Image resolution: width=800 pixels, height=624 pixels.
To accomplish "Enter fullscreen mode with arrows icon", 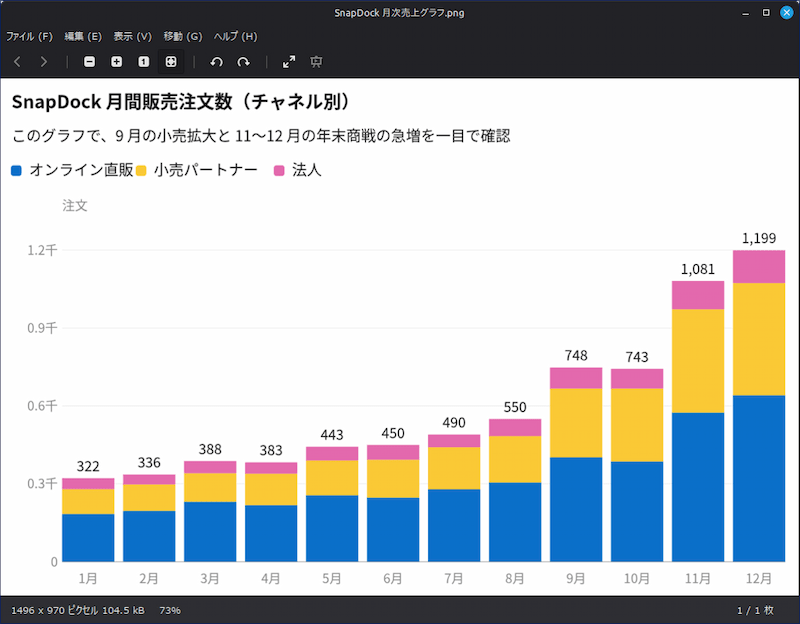I will [x=289, y=62].
